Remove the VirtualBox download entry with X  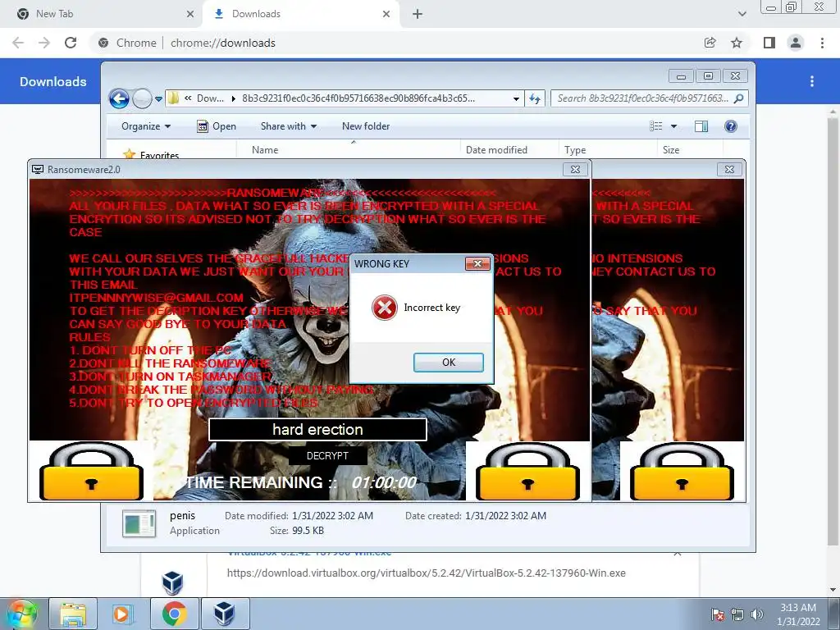(677, 554)
